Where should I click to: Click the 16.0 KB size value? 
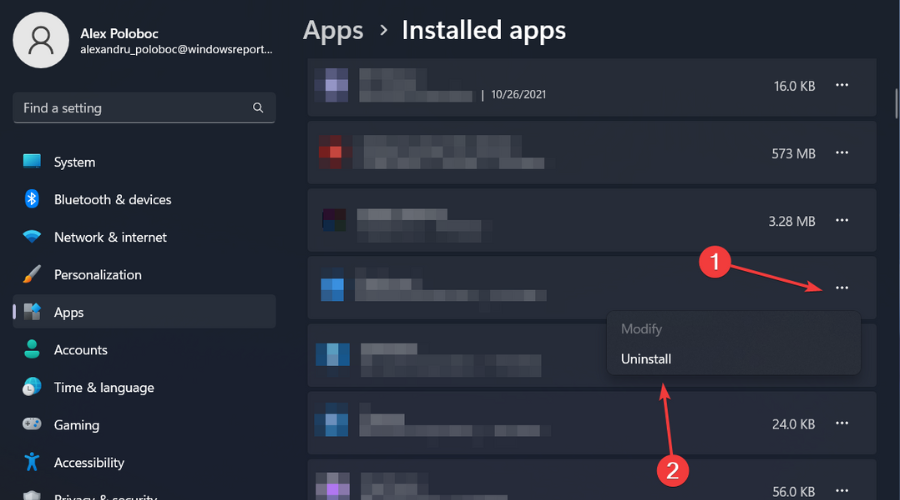[x=794, y=86]
